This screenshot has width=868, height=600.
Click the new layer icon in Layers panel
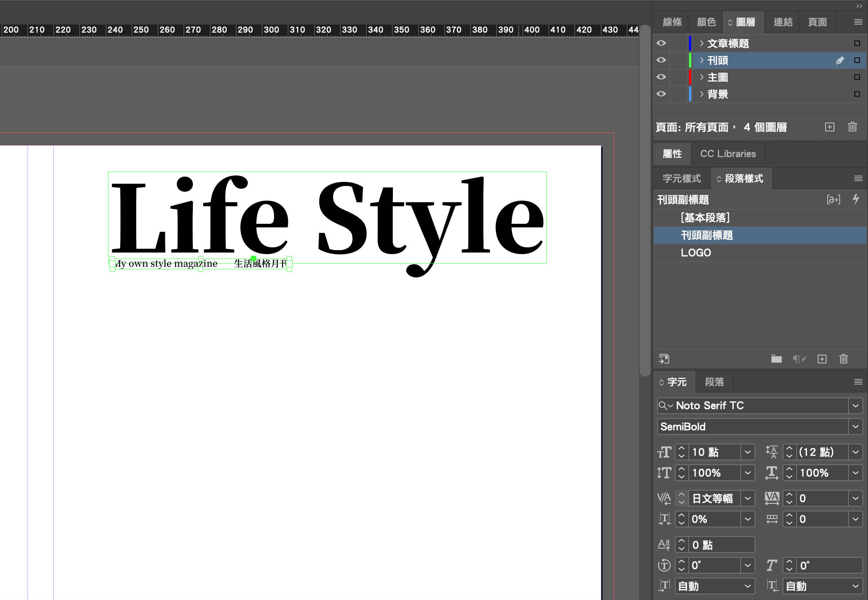(829, 127)
